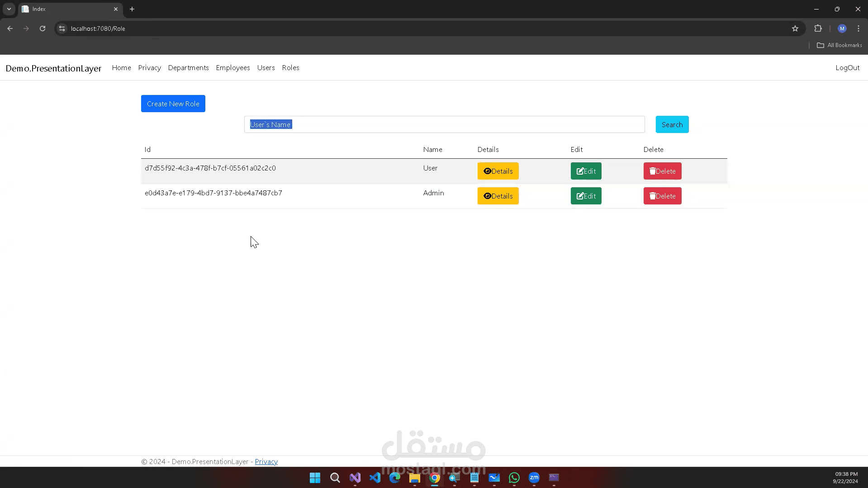Toggle site permissions via the tune icon
This screenshot has height=488, width=868.
(x=62, y=28)
